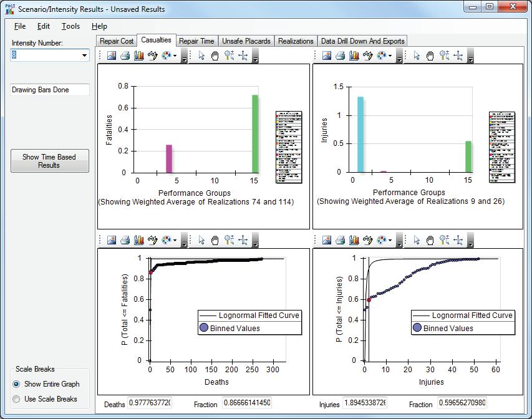Select the pointer tool above the Fatalities chart

201,55
